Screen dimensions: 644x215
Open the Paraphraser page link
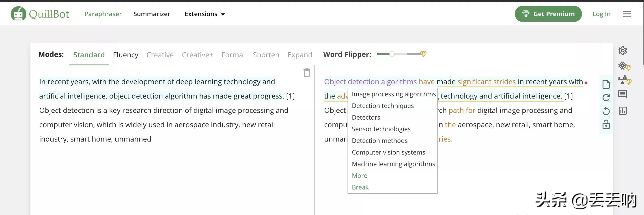[103, 14]
